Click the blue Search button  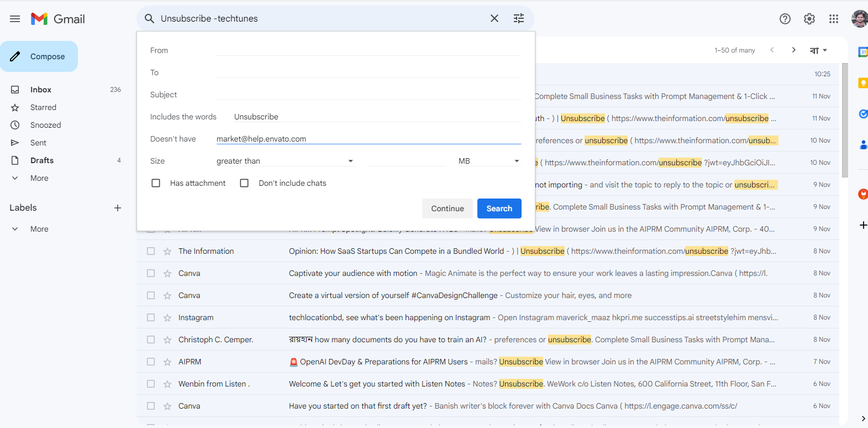coord(499,208)
